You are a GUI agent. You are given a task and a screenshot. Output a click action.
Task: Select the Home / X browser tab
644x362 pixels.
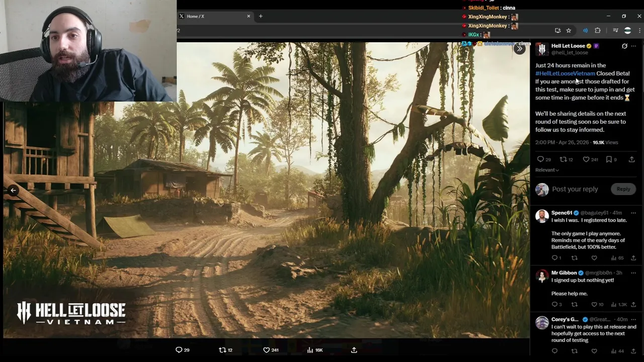(215, 16)
